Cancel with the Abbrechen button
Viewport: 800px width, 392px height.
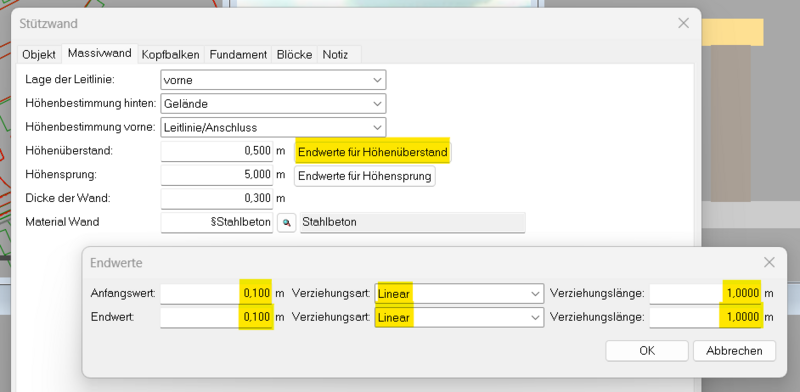click(734, 351)
